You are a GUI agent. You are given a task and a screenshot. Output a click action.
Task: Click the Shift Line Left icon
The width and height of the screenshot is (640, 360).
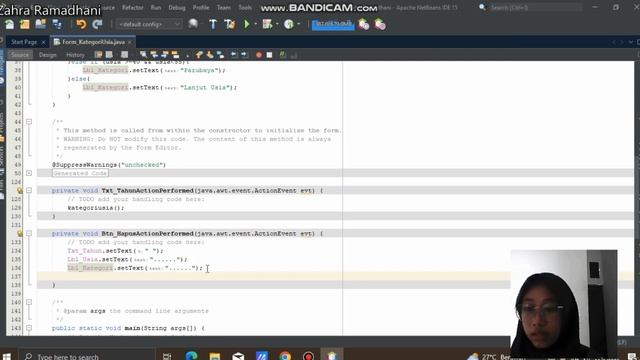[234, 55]
